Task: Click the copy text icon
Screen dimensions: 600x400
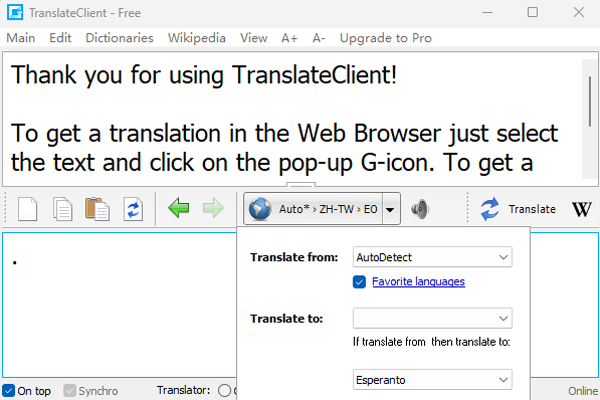Action: pos(62,209)
